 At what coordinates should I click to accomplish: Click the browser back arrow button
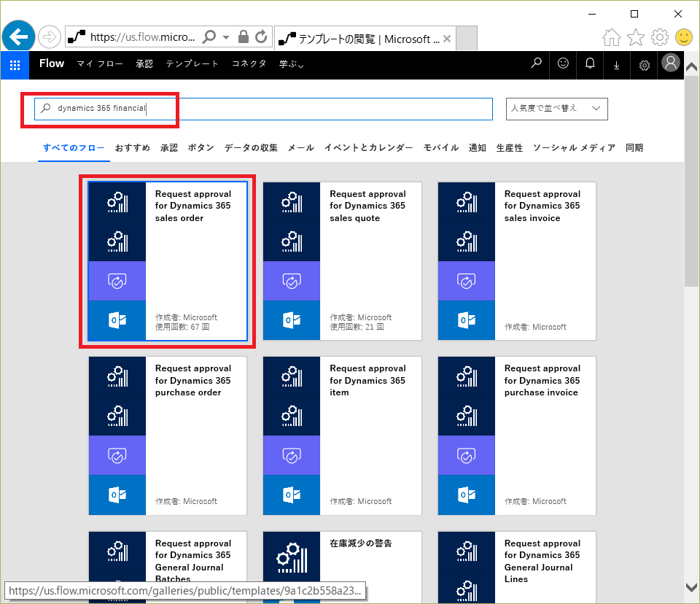pos(18,36)
